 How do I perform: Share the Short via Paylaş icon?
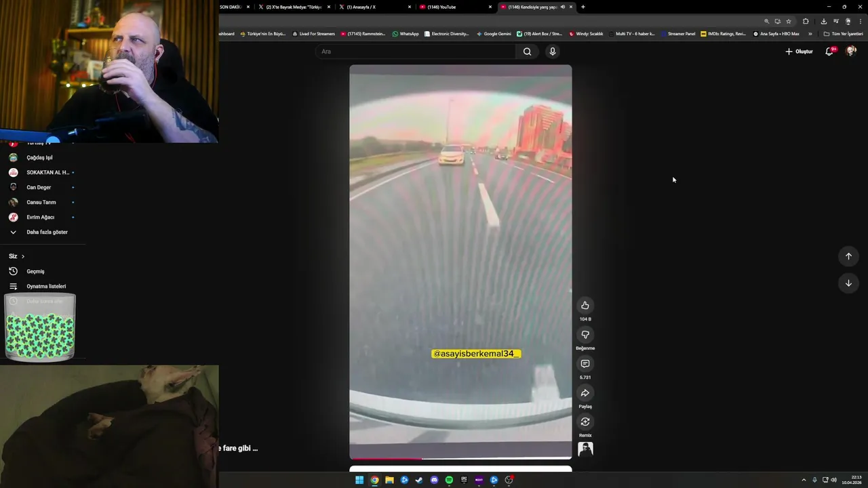coord(585,393)
